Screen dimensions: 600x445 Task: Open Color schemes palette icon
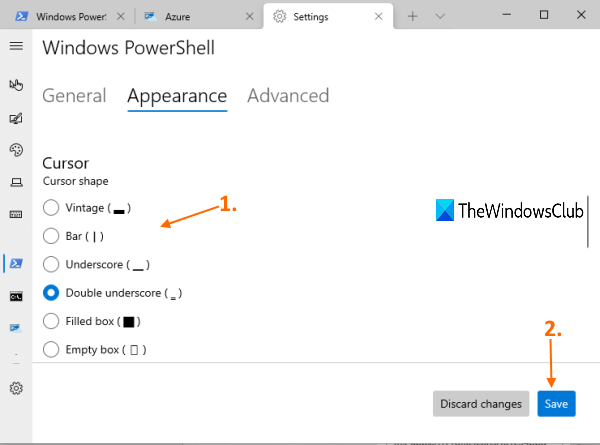click(16, 150)
